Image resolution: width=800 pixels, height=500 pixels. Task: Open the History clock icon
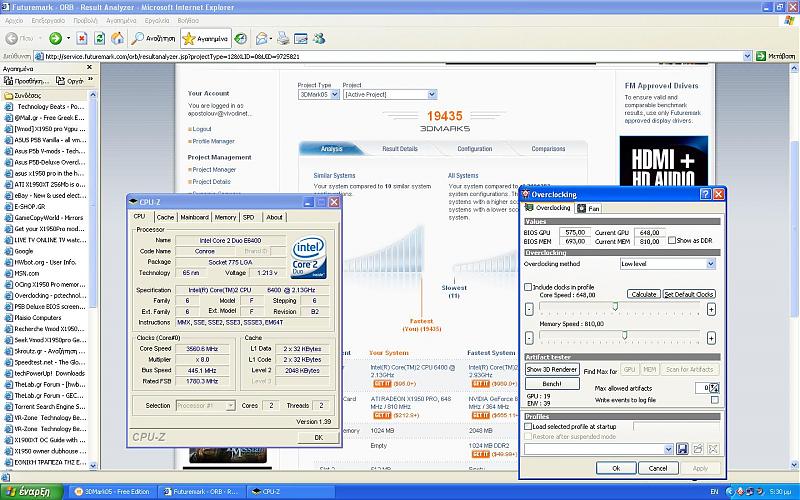pos(241,38)
